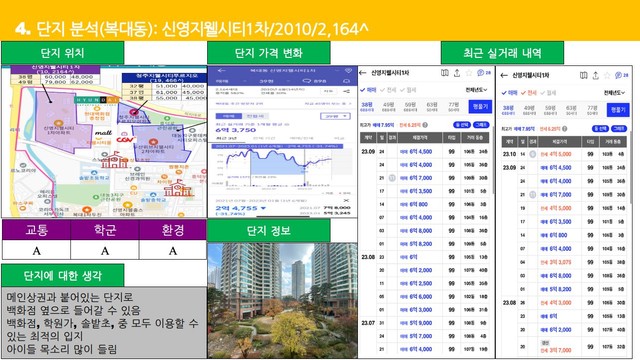Toggle 매매 checkbox in rightmost panel

509,93
